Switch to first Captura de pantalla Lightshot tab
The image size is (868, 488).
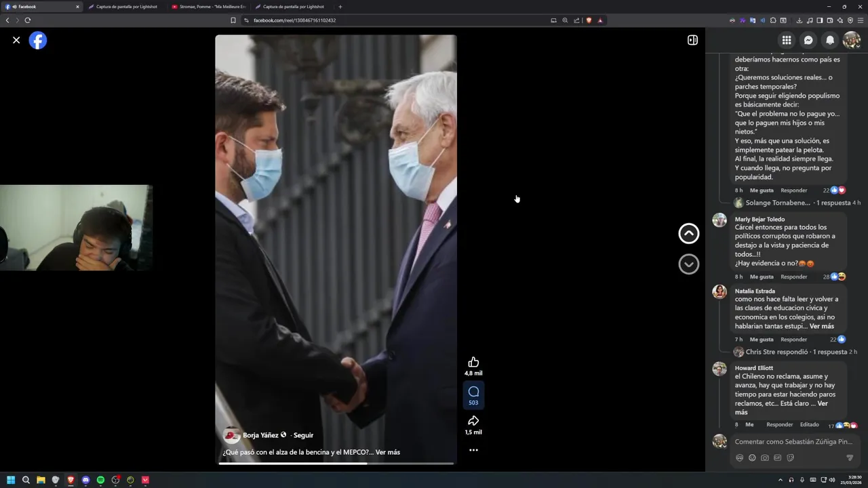pos(125,7)
